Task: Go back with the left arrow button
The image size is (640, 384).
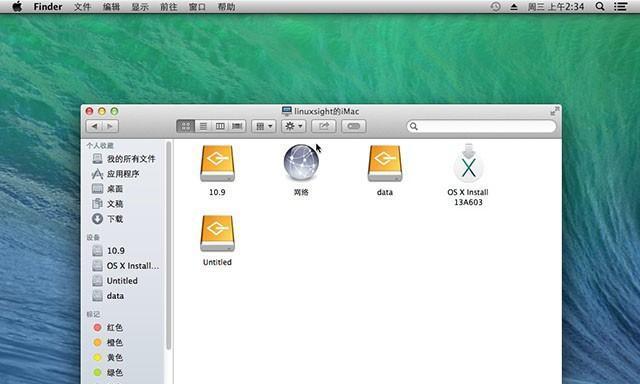Action: [x=94, y=126]
